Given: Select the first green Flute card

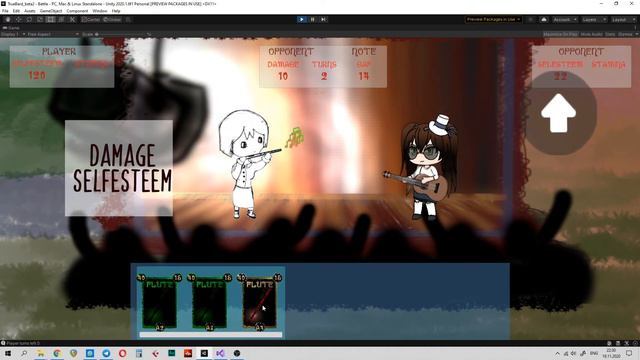Looking at the screenshot, I should tap(159, 302).
